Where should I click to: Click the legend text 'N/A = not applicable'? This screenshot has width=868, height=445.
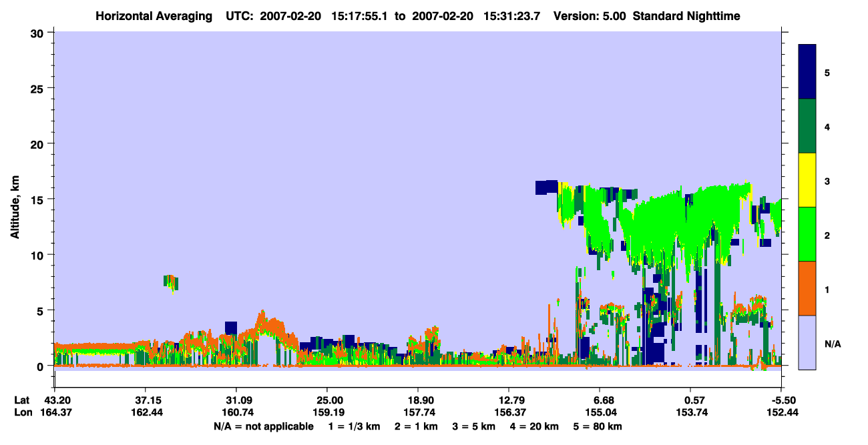pyautogui.click(x=263, y=426)
